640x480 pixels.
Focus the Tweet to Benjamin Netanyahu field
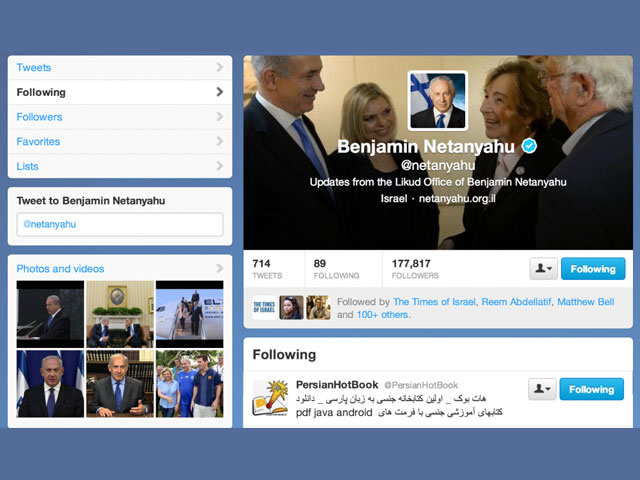click(x=120, y=224)
